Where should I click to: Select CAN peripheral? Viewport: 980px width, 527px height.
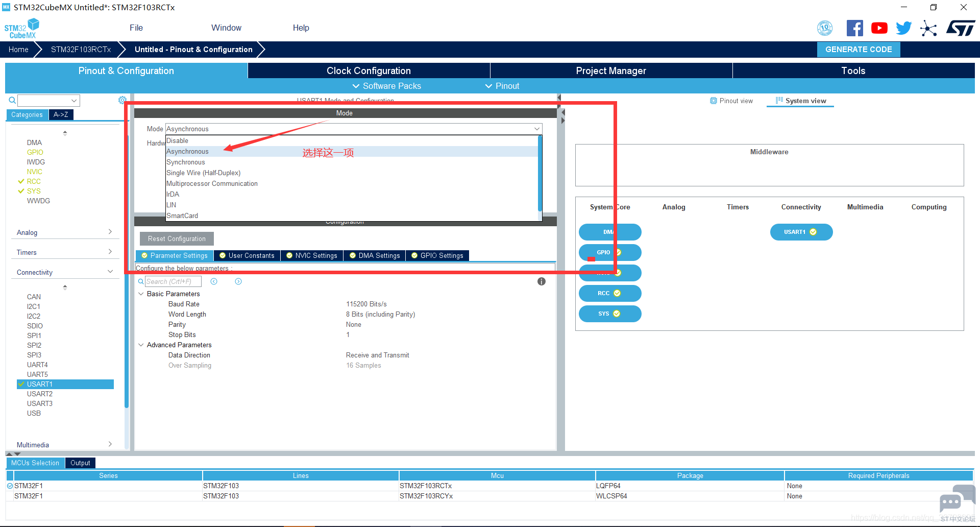[34, 297]
